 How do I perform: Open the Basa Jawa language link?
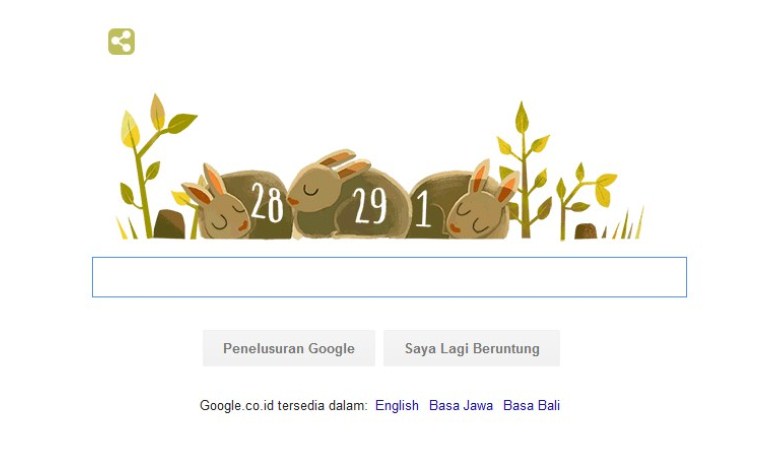pos(461,405)
